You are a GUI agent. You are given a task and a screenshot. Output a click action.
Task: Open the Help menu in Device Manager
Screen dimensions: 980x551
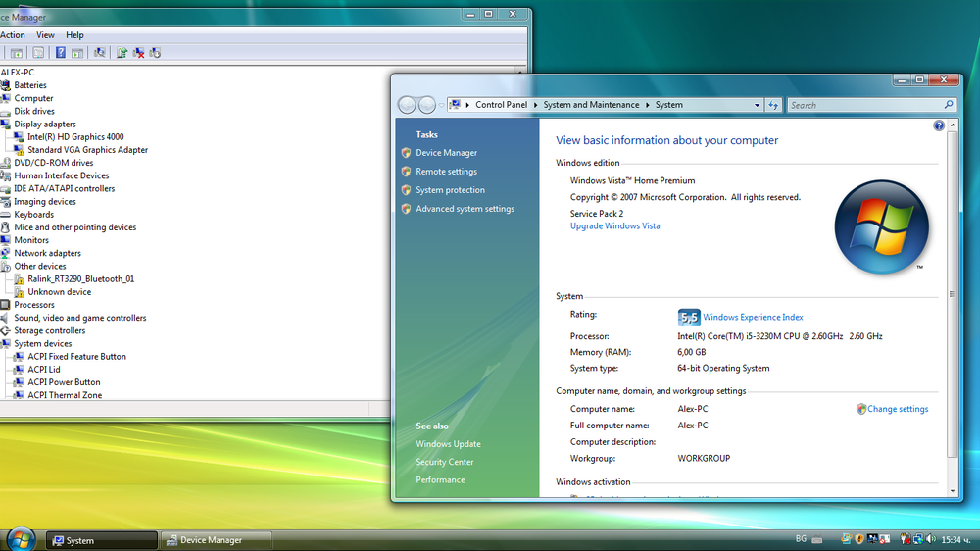tap(74, 35)
